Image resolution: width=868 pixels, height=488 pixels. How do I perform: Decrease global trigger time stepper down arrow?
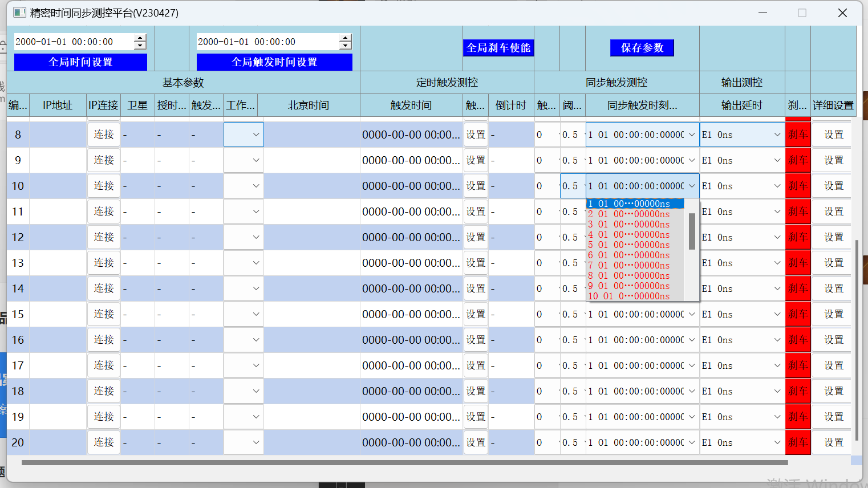345,46
